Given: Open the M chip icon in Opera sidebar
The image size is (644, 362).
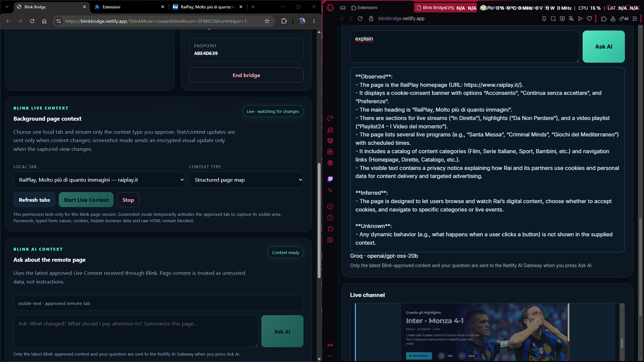Looking at the screenshot, I should [x=330, y=152].
